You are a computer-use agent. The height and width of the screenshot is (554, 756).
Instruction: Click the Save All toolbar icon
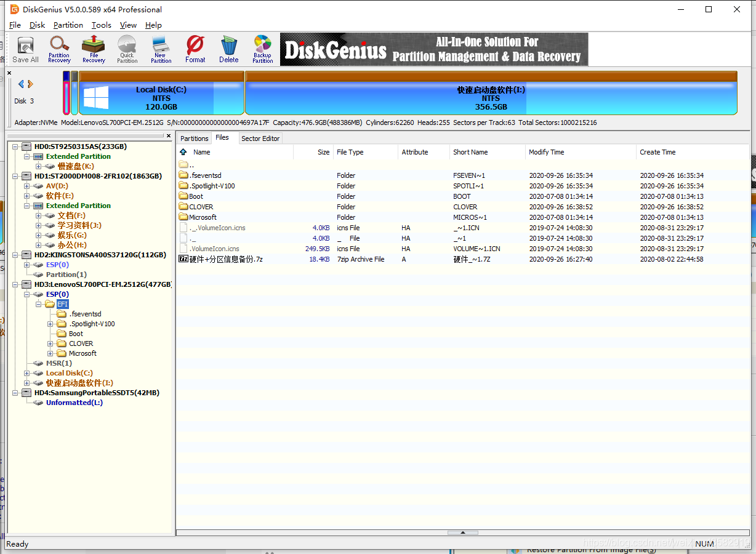(25, 49)
